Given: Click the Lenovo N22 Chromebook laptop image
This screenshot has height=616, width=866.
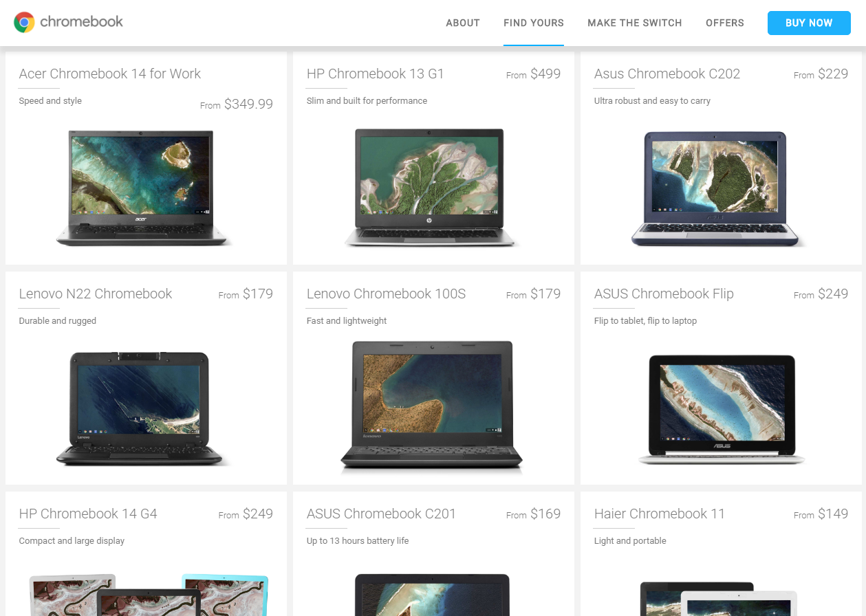Looking at the screenshot, I should 140,408.
